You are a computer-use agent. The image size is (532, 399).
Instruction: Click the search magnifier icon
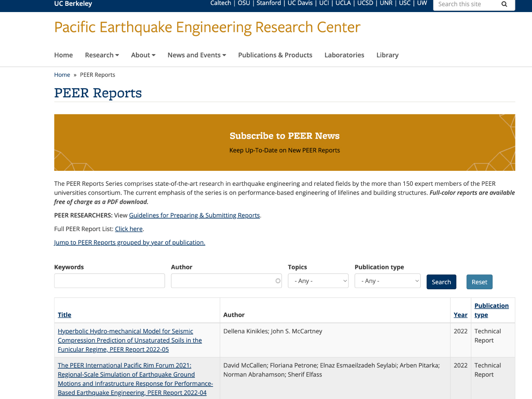point(504,4)
